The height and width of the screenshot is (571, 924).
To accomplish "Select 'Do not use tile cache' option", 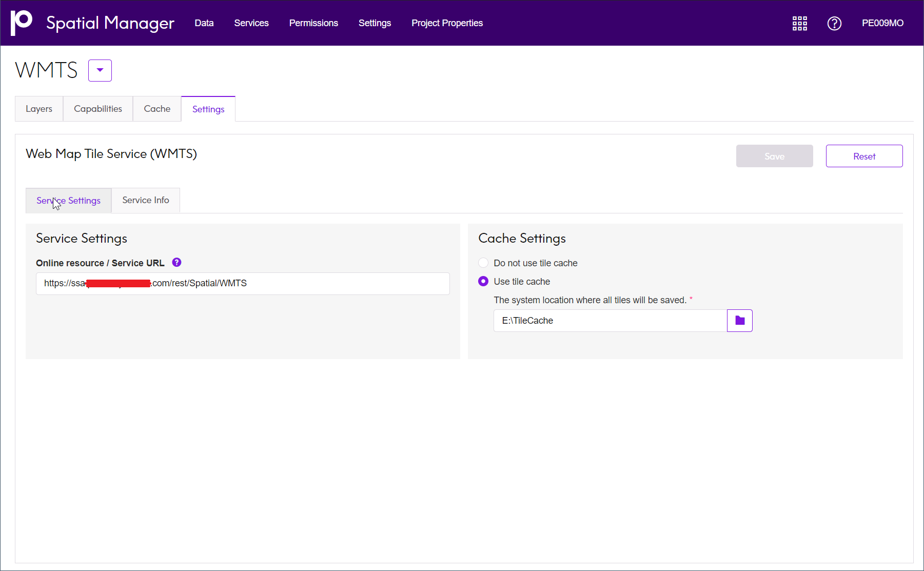I will point(483,263).
